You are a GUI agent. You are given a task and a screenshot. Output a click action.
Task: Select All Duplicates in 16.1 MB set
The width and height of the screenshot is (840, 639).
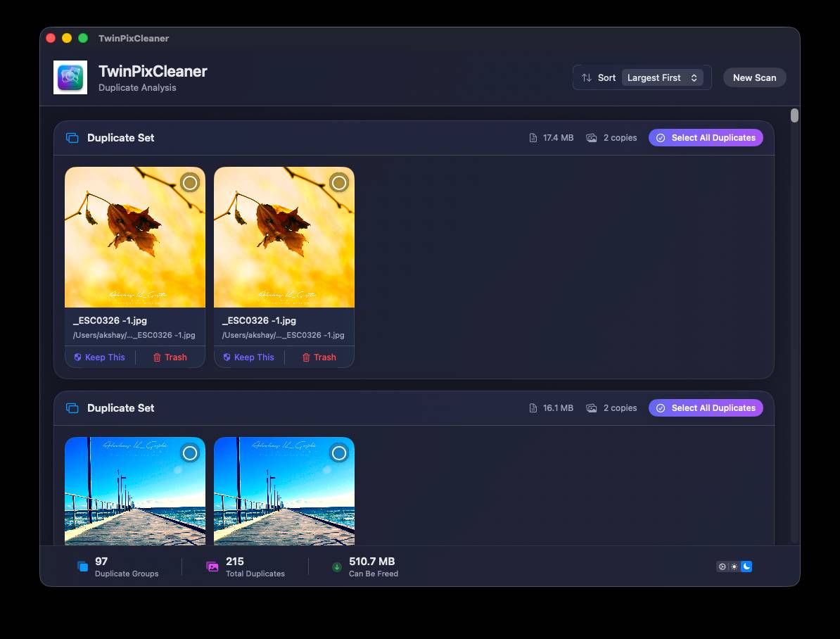(706, 408)
